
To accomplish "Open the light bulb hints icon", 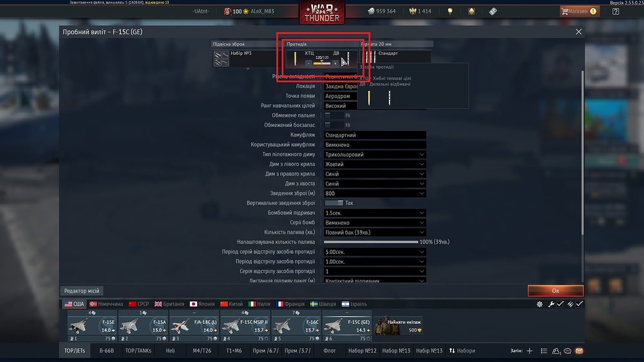I will click(x=450, y=12).
